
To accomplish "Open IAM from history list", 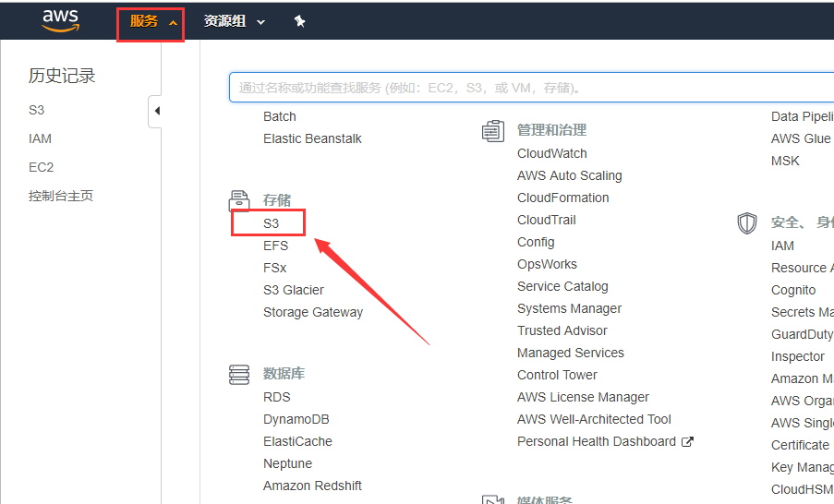I will (x=40, y=138).
